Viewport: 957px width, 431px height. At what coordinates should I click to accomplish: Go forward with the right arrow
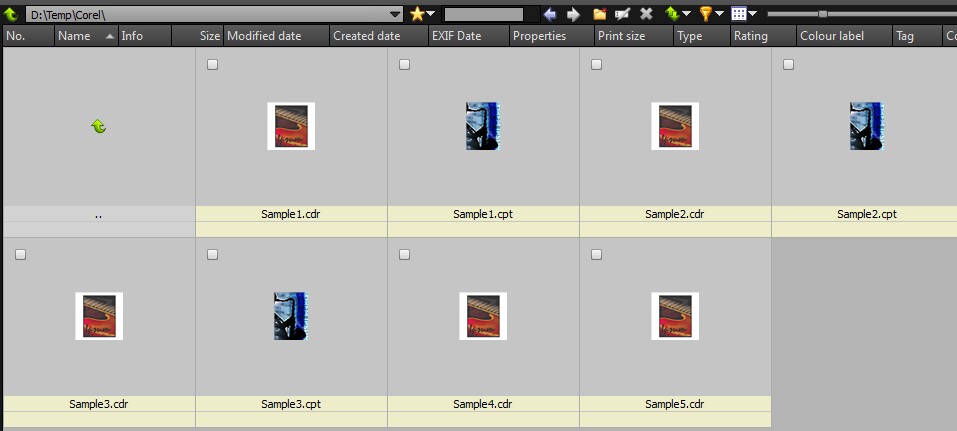click(573, 14)
